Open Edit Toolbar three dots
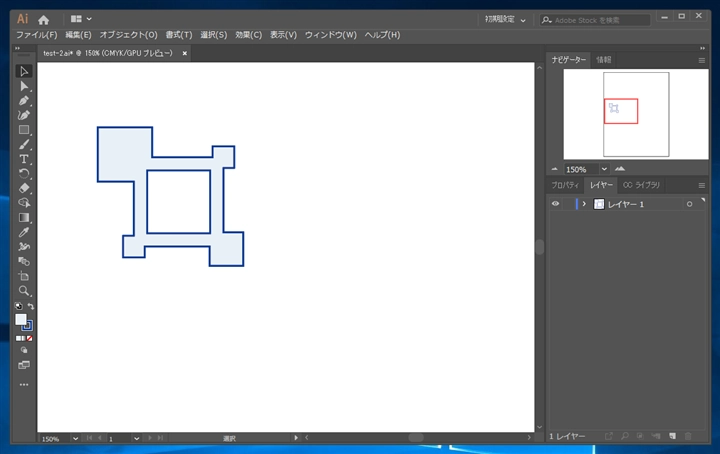Viewport: 720px width, 454px height. (x=24, y=385)
